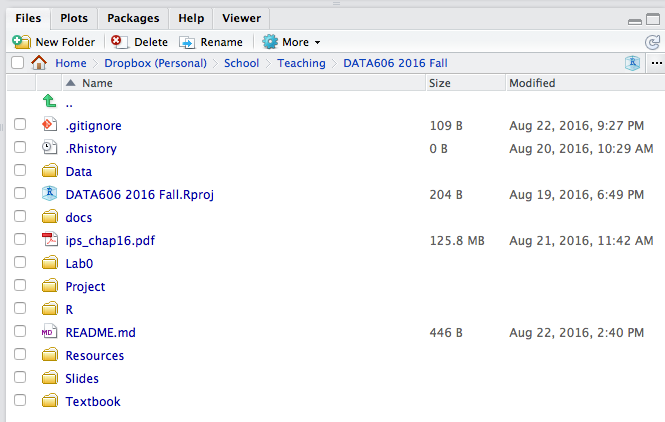The width and height of the screenshot is (665, 422).
Task: Sort files by Name column header
Action: [x=97, y=83]
